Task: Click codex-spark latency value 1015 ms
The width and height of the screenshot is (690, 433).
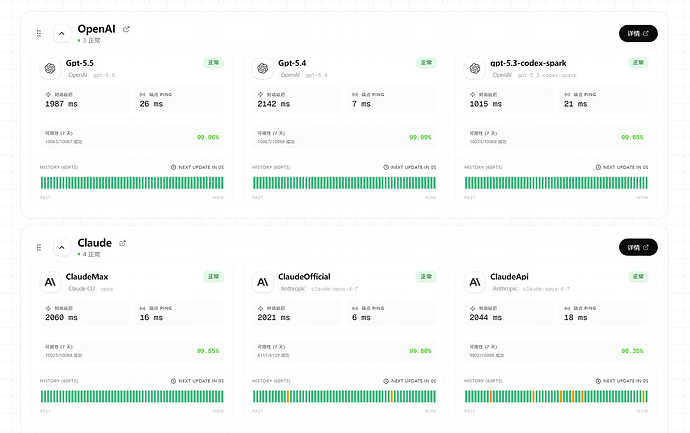Action: coord(486,104)
